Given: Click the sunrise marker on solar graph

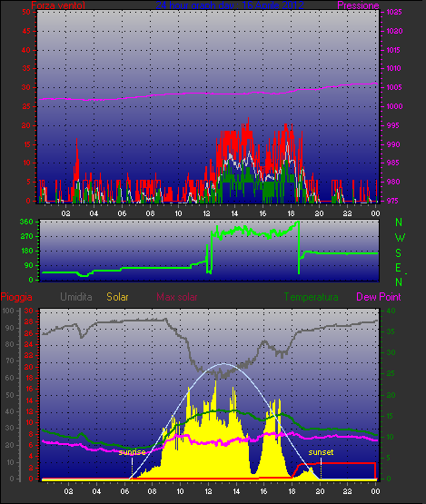Looking at the screenshot, I should pyautogui.click(x=132, y=452).
